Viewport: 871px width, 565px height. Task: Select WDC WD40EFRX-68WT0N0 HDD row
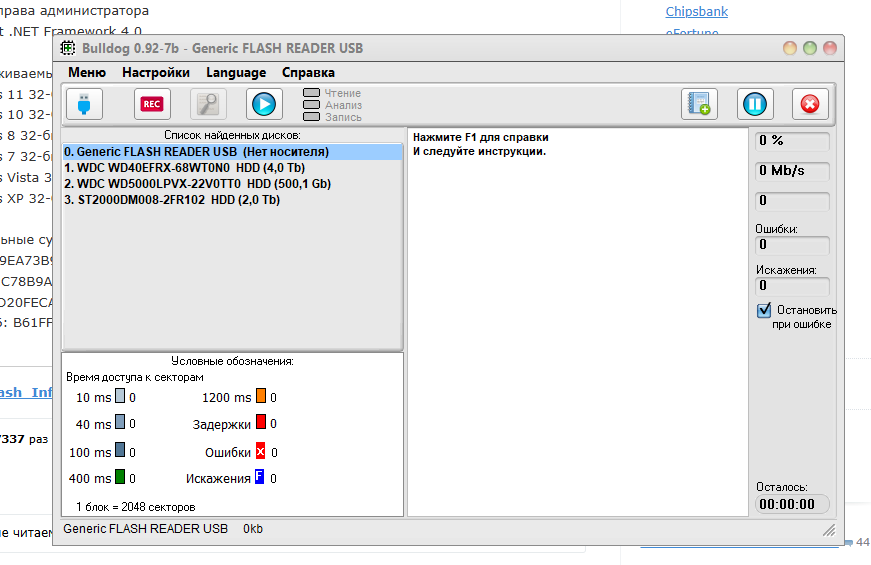tap(232, 168)
